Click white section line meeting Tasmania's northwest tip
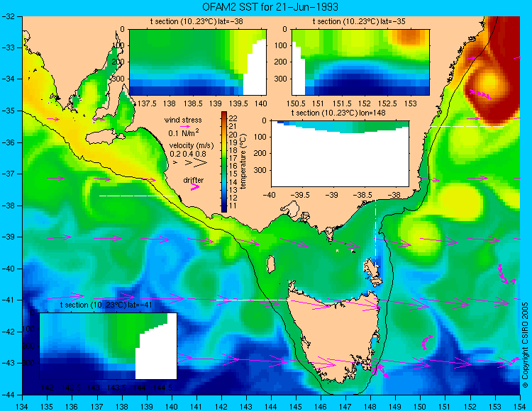 pos(252,300)
